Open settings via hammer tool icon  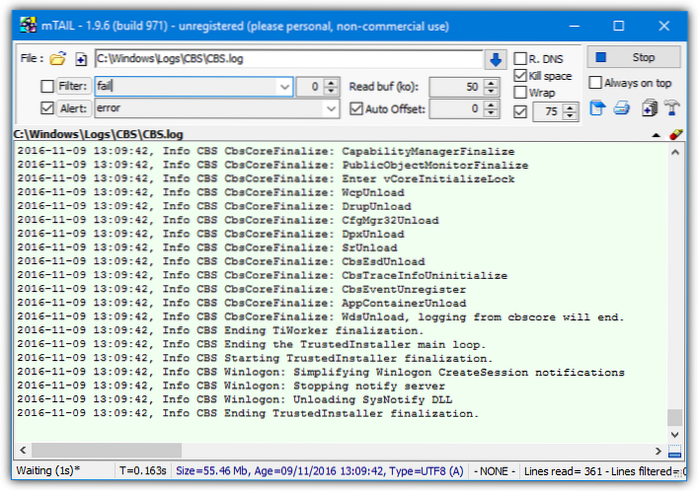point(672,108)
